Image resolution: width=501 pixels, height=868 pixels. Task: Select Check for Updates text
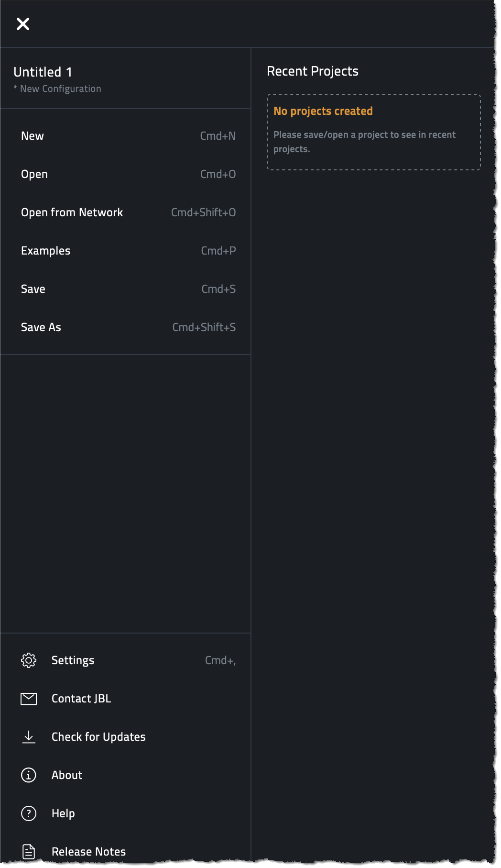[x=98, y=737]
